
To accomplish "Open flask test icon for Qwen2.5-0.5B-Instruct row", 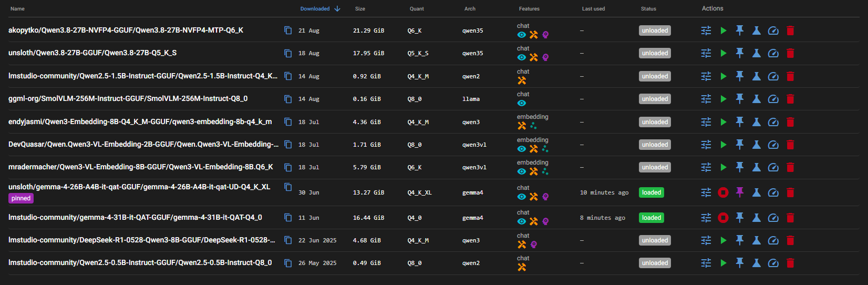I will [757, 263].
